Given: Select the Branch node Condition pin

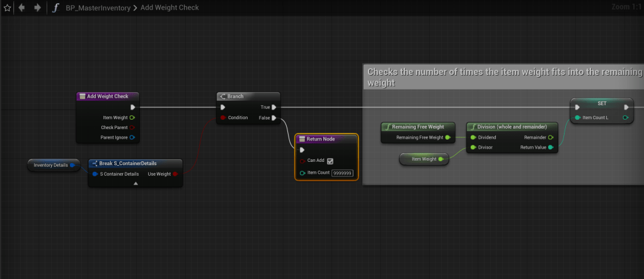Looking at the screenshot, I should coord(222,117).
